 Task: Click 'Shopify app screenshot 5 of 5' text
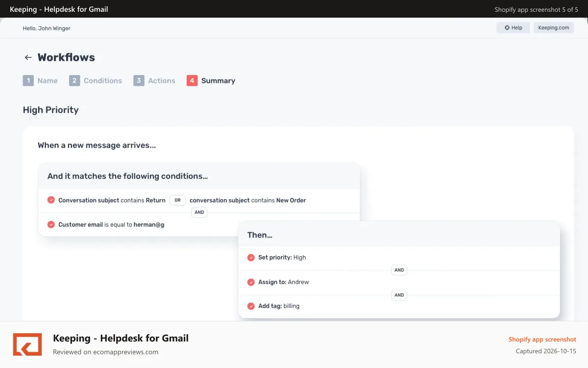point(537,9)
